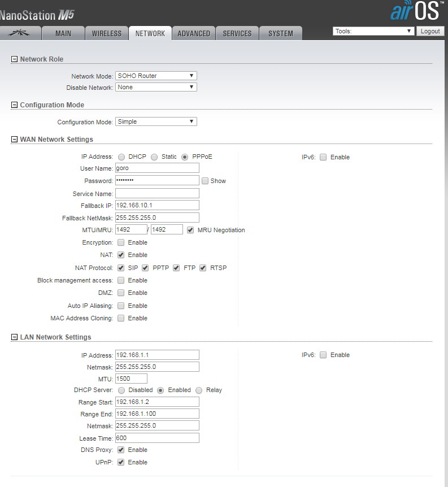Select Static for WAN IP Address
Screen dimensions: 448x487
(154, 157)
